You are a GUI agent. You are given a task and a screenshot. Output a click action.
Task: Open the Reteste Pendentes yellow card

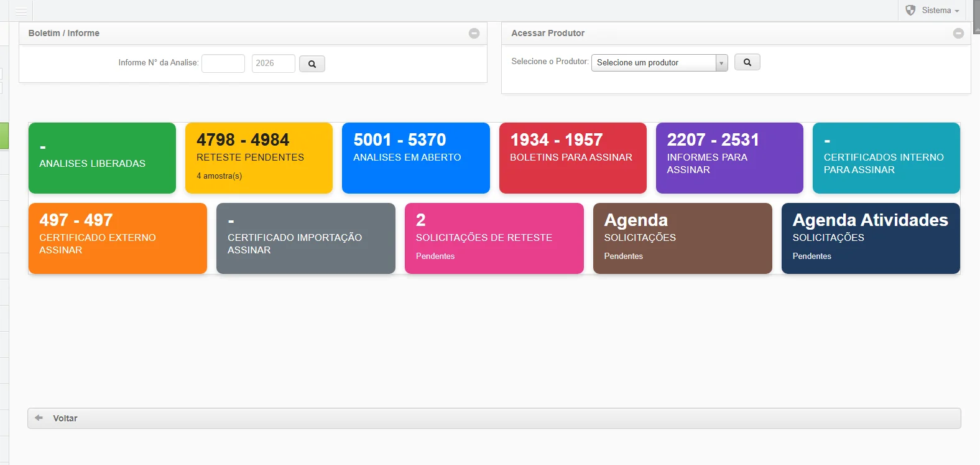(x=259, y=158)
